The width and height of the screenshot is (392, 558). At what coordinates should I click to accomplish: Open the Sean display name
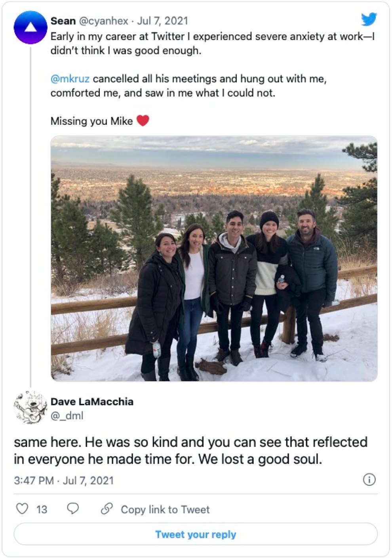click(63, 21)
